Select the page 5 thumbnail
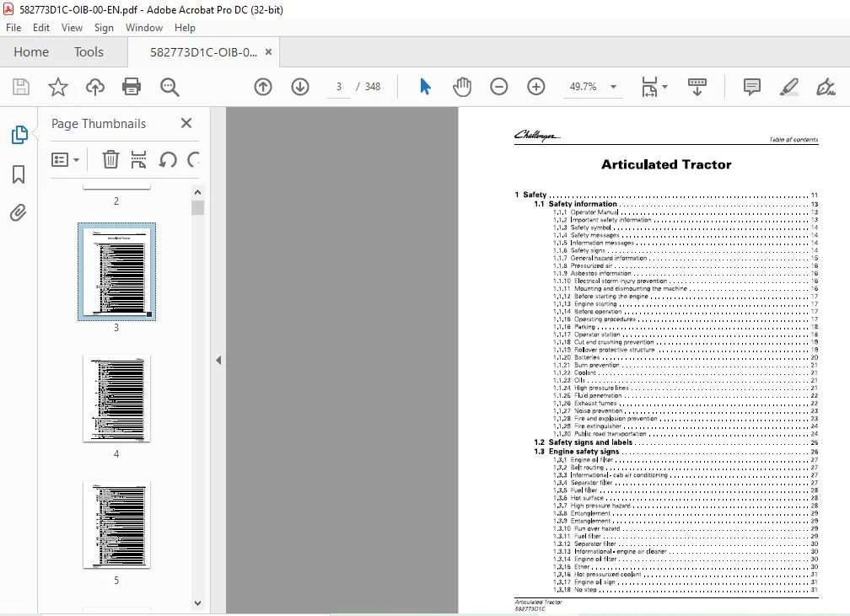This screenshot has height=616, width=850. tap(116, 524)
